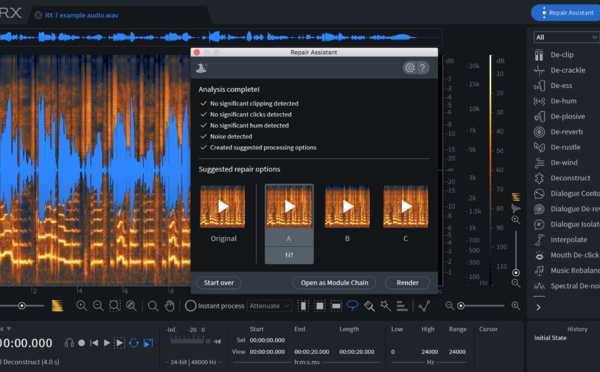Select the grab and drag hand tool

(170, 305)
